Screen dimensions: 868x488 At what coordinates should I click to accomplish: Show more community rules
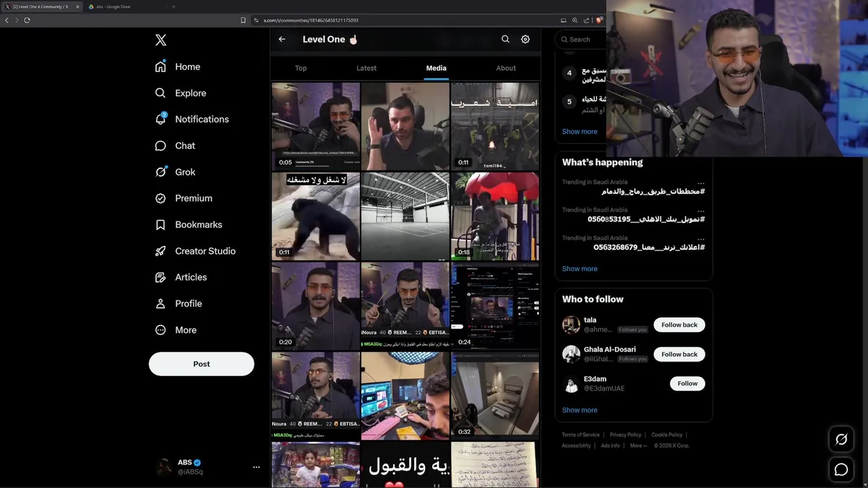pos(580,131)
